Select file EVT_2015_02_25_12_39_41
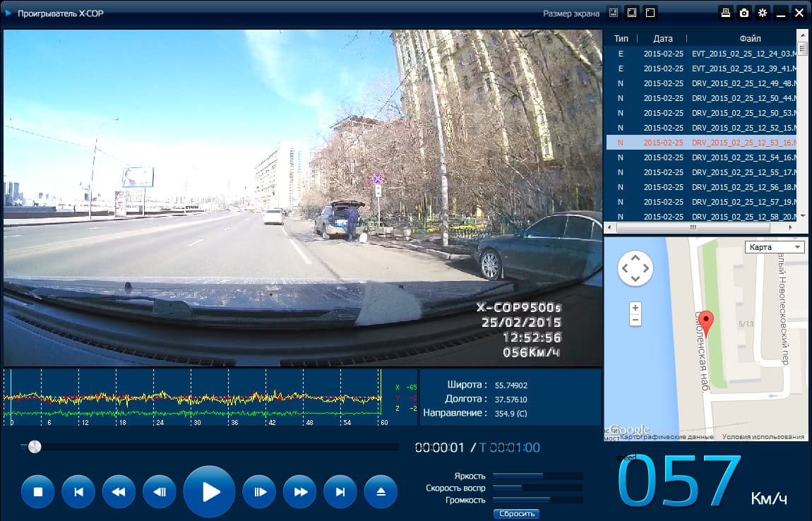Viewport: 812px width, 521px height. click(x=701, y=68)
